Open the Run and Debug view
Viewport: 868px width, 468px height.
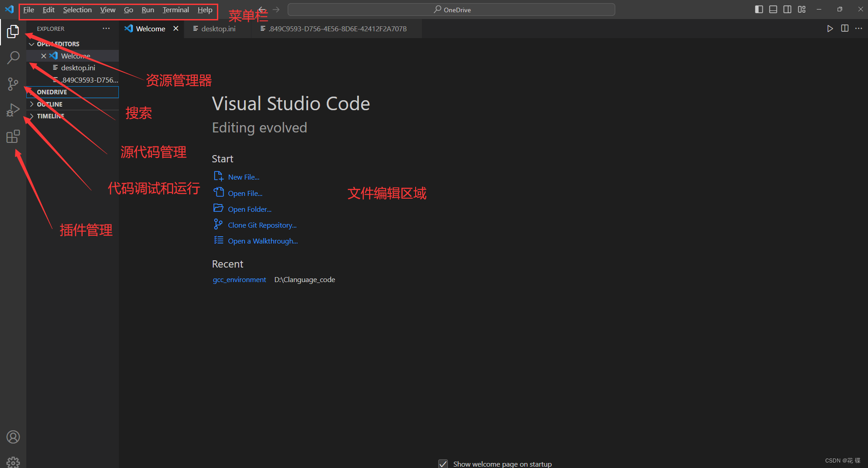pos(13,109)
